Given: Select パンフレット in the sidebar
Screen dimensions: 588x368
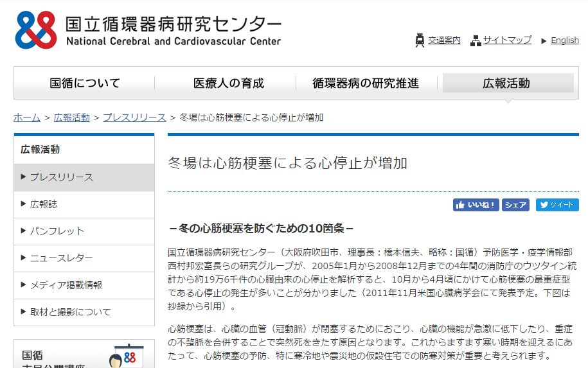Looking at the screenshot, I should pos(84,231).
